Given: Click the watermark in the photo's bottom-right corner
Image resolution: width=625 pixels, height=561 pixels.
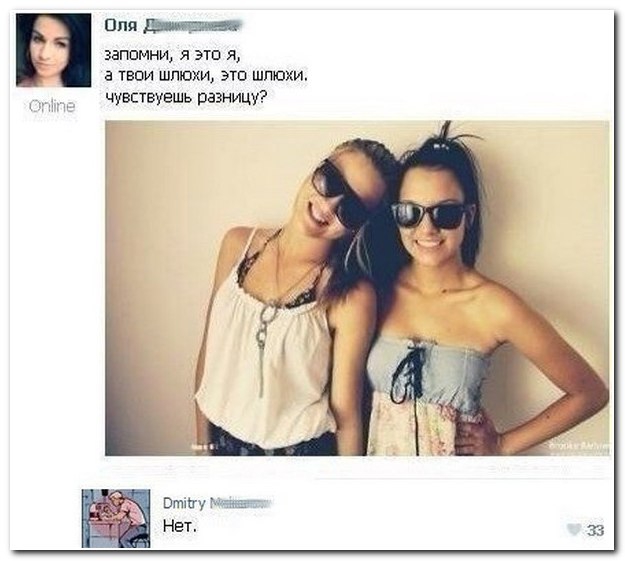Looking at the screenshot, I should pos(579,446).
